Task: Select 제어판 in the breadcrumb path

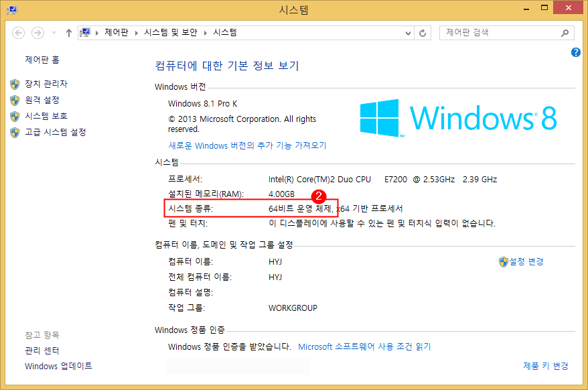Action: pyautogui.click(x=117, y=33)
